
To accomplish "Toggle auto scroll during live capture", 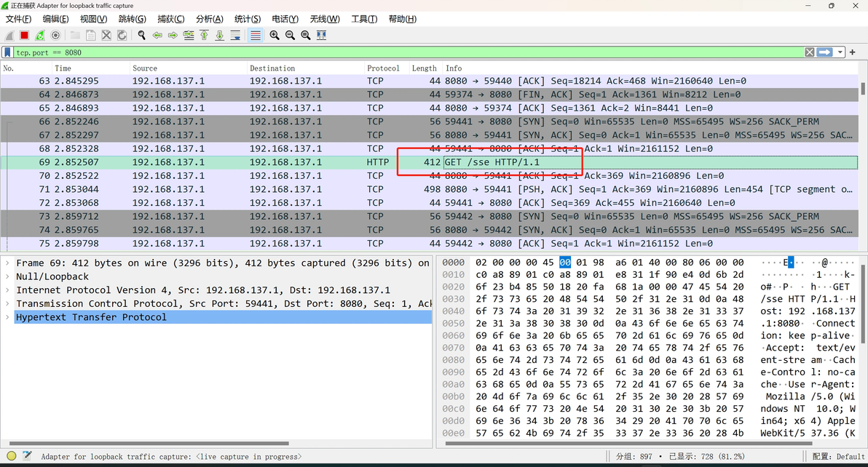I will click(x=235, y=36).
